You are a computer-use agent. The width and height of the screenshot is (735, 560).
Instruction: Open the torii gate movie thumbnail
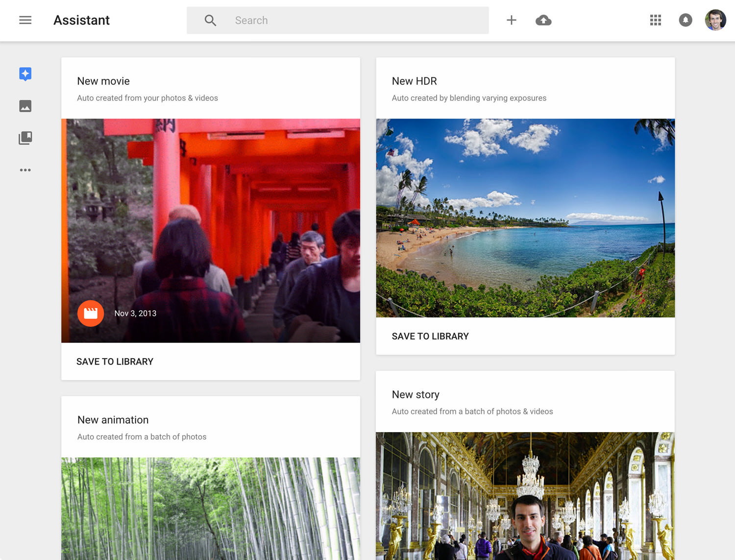point(211,230)
